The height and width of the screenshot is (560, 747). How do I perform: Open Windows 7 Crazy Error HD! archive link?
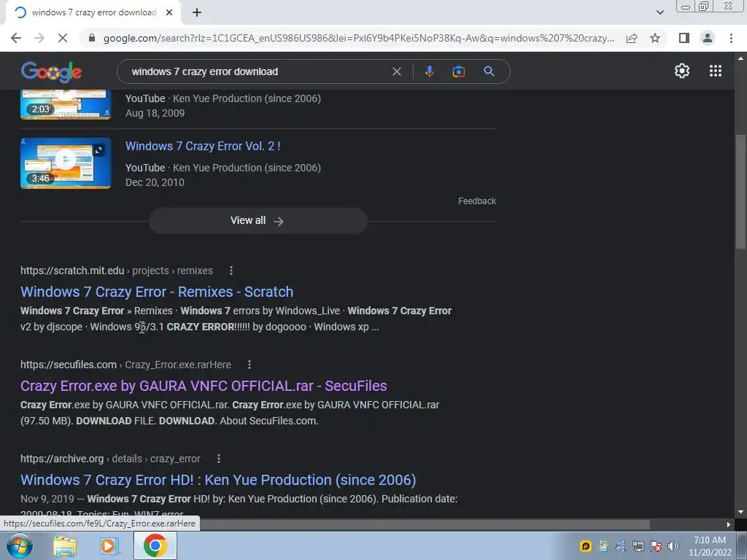(218, 480)
